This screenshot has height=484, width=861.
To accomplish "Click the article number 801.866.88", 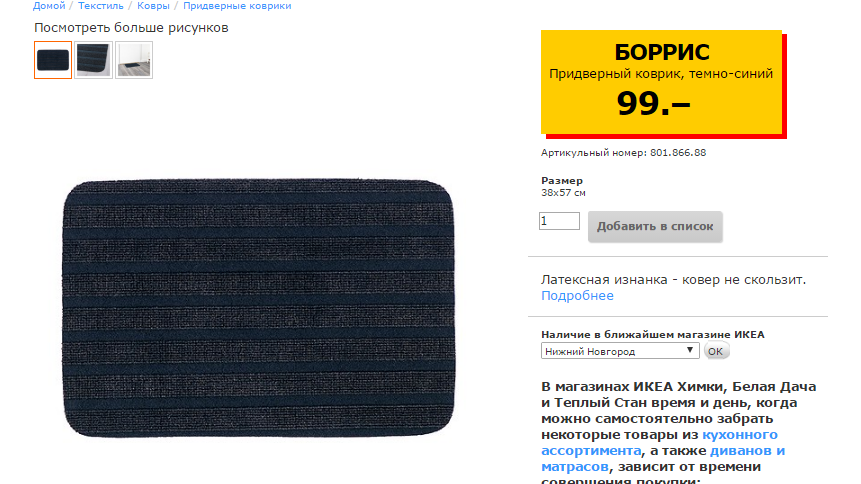I will (x=678, y=153).
